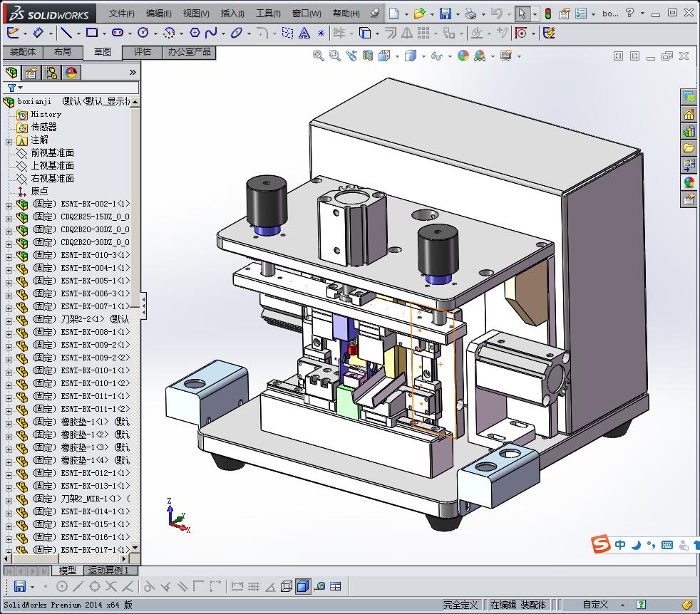Switch to the 评估 tab

143,52
